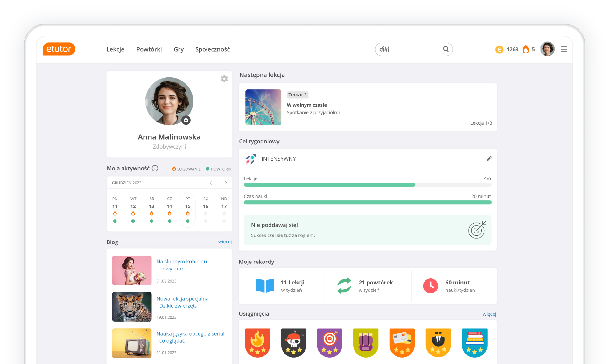Image resolution: width=611 pixels, height=364 pixels.
Task: Open Nauka języka obcego z seriali post
Action: (x=191, y=337)
